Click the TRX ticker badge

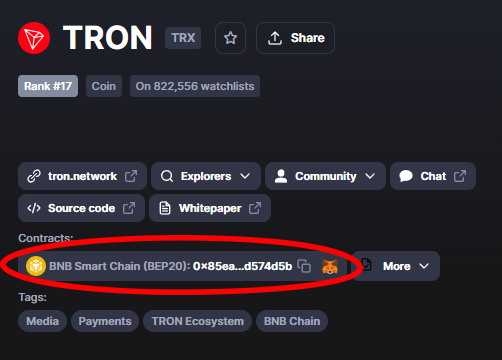[x=183, y=38]
